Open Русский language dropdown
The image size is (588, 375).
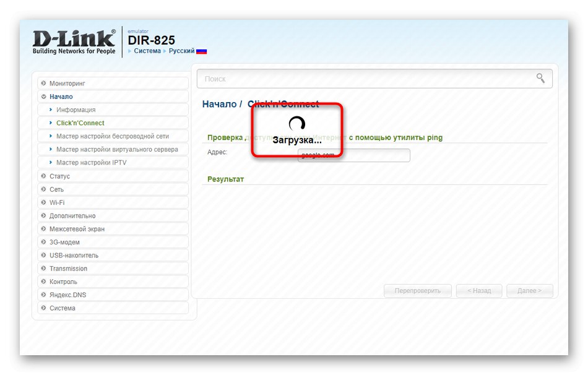tap(181, 51)
